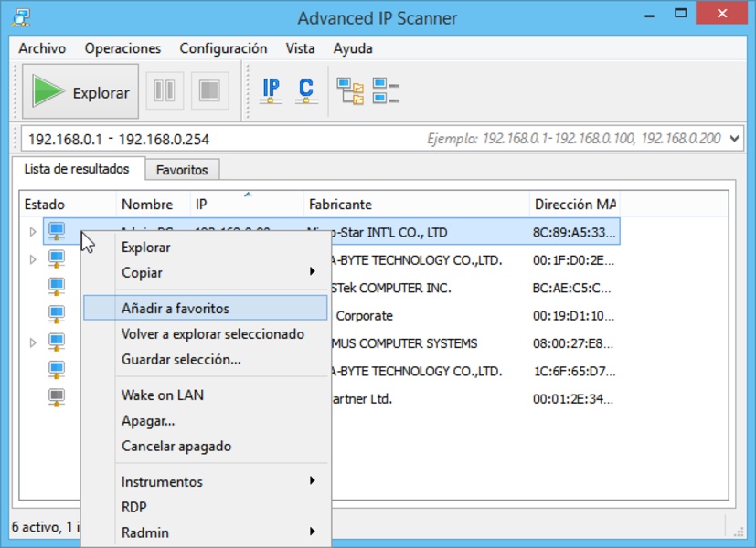Start scanning with the Explorar button
The height and width of the screenshot is (548, 756).
pyautogui.click(x=80, y=91)
